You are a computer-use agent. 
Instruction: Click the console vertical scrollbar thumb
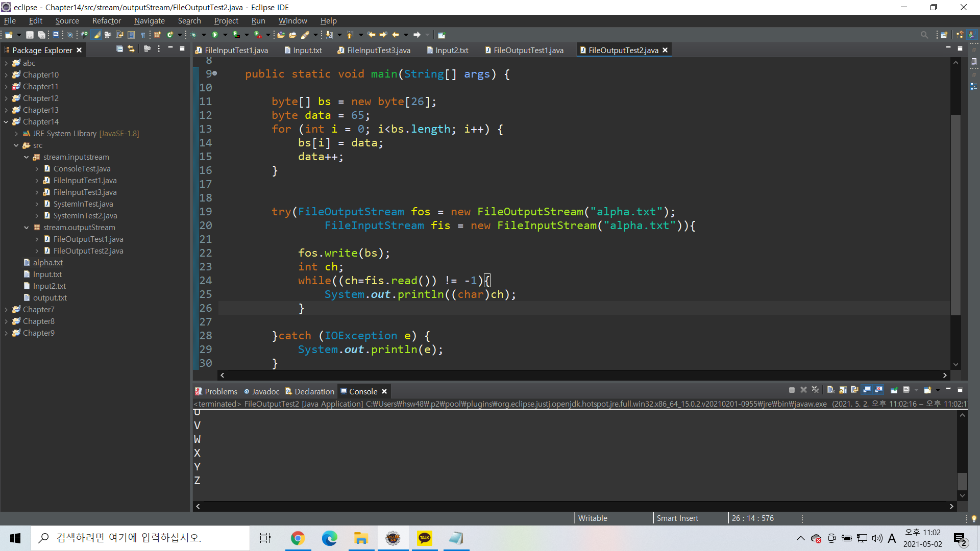click(962, 481)
